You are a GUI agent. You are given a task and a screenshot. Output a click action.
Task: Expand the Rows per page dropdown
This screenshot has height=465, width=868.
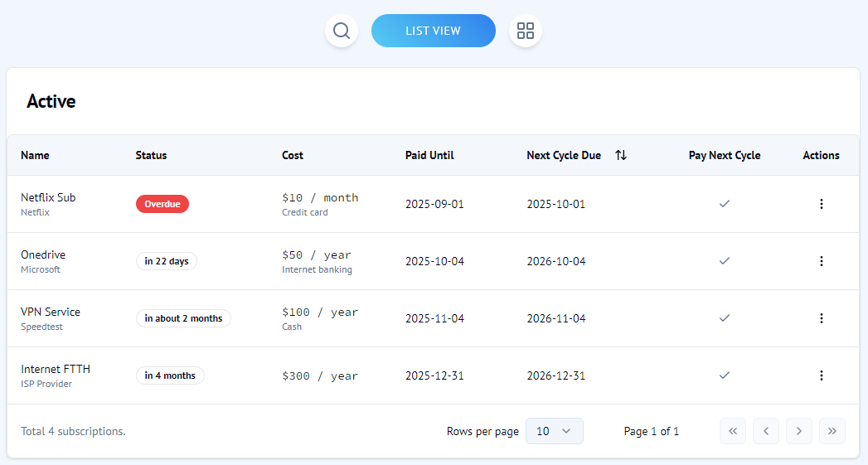(x=554, y=431)
